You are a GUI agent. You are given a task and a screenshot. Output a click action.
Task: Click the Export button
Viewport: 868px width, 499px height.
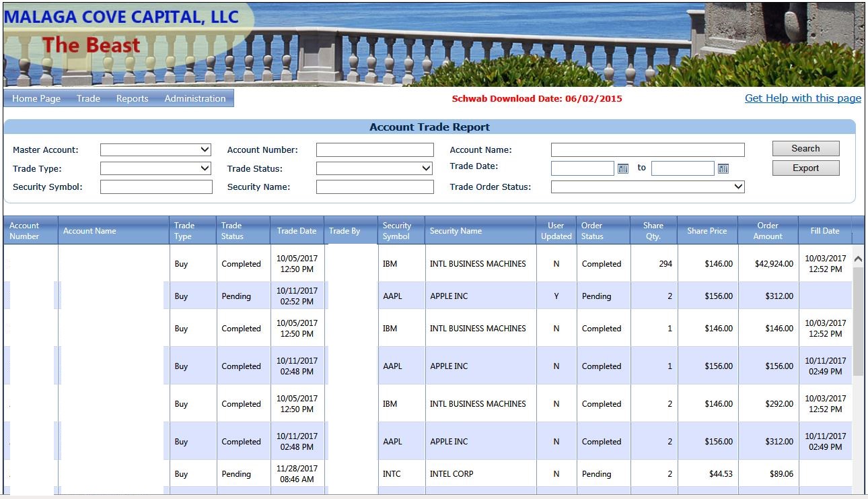pyautogui.click(x=805, y=168)
